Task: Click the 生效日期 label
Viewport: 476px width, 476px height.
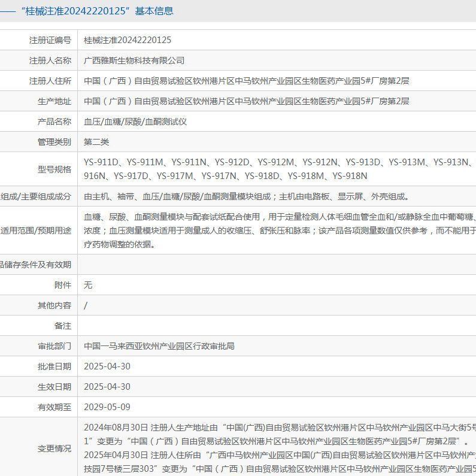Action: pyautogui.click(x=54, y=387)
